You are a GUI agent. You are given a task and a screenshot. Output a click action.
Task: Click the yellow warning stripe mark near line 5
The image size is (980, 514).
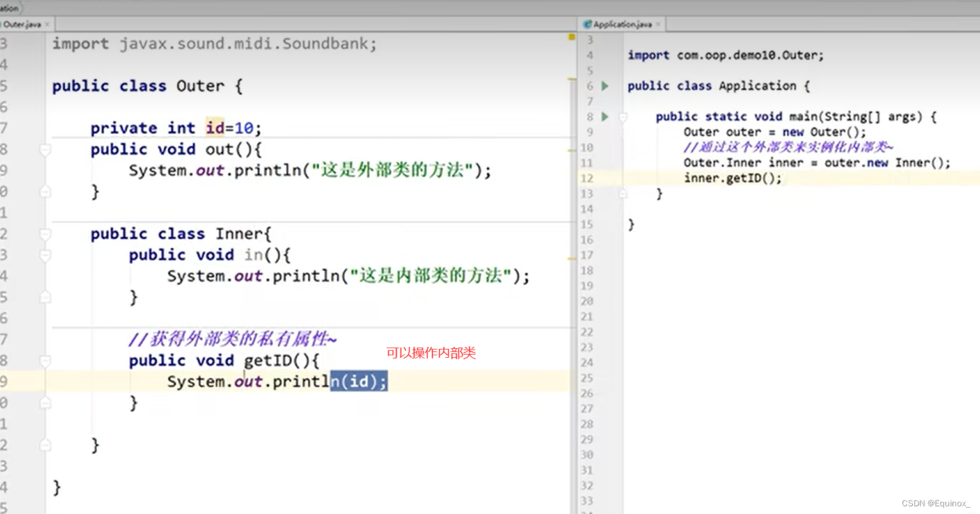pyautogui.click(x=572, y=79)
